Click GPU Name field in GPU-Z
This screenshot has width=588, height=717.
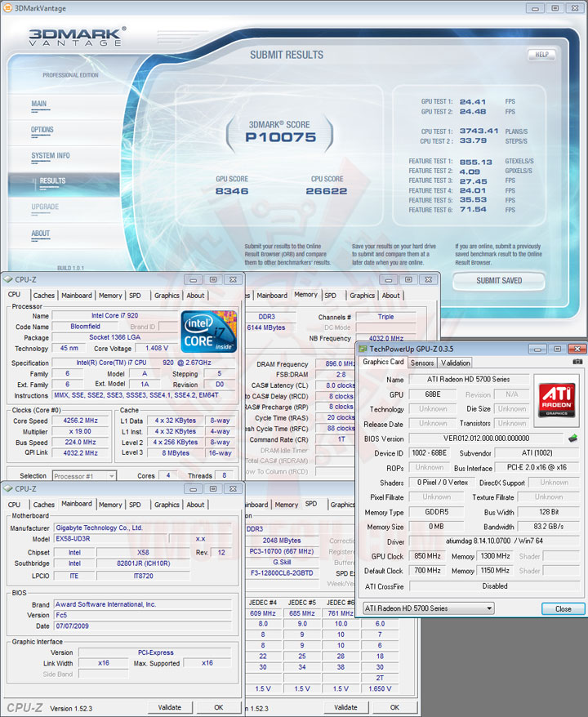468,380
